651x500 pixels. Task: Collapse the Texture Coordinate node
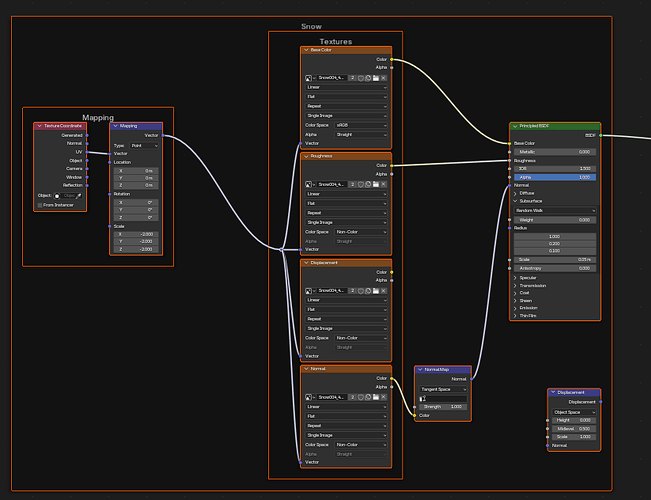pyautogui.click(x=39, y=126)
